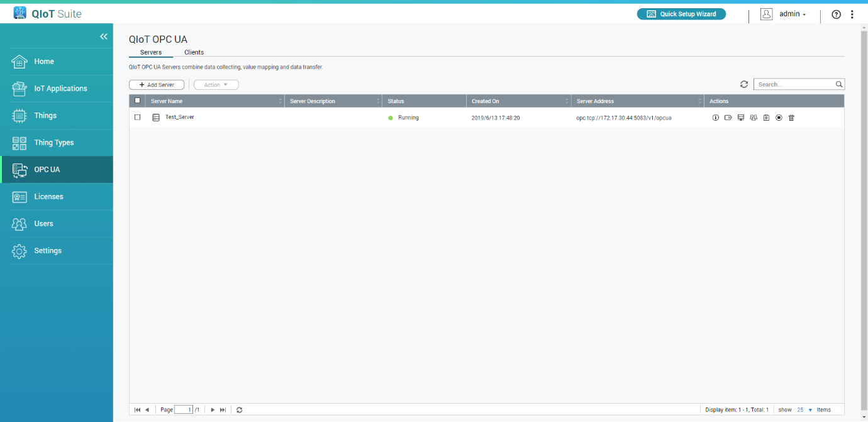Click the QIoT OPC UA page heading
Image resolution: width=868 pixels, height=422 pixels.
pos(158,39)
